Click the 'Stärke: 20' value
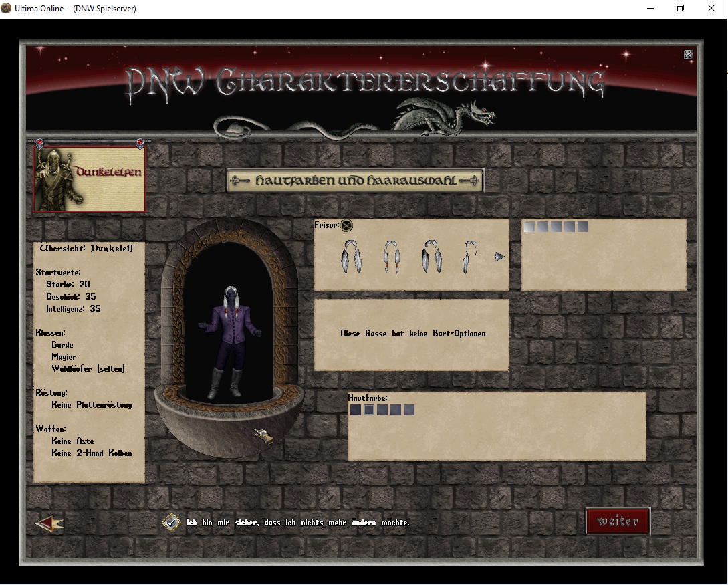Image resolution: width=728 pixels, height=585 pixels. (x=68, y=285)
